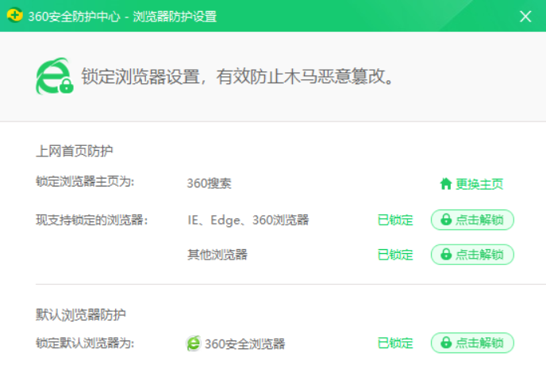546x392 pixels.
Task: Click the 360安全浏览器 browser icon
Action: click(194, 344)
